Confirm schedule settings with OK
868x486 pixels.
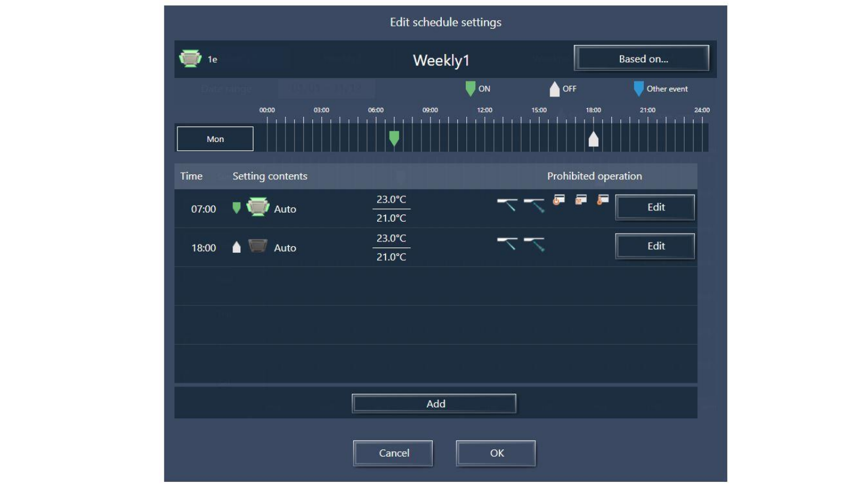tap(496, 453)
